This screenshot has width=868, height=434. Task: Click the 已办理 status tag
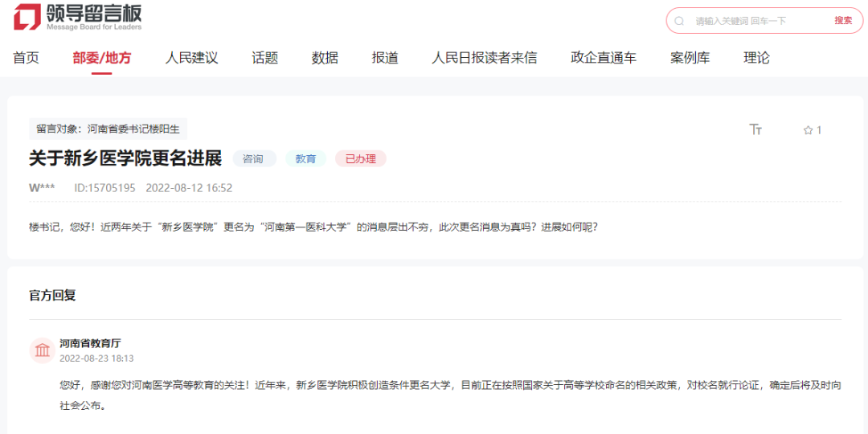point(360,159)
